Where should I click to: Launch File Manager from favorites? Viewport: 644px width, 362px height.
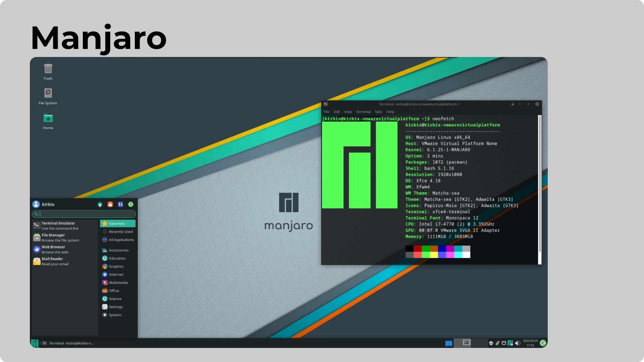(x=65, y=238)
